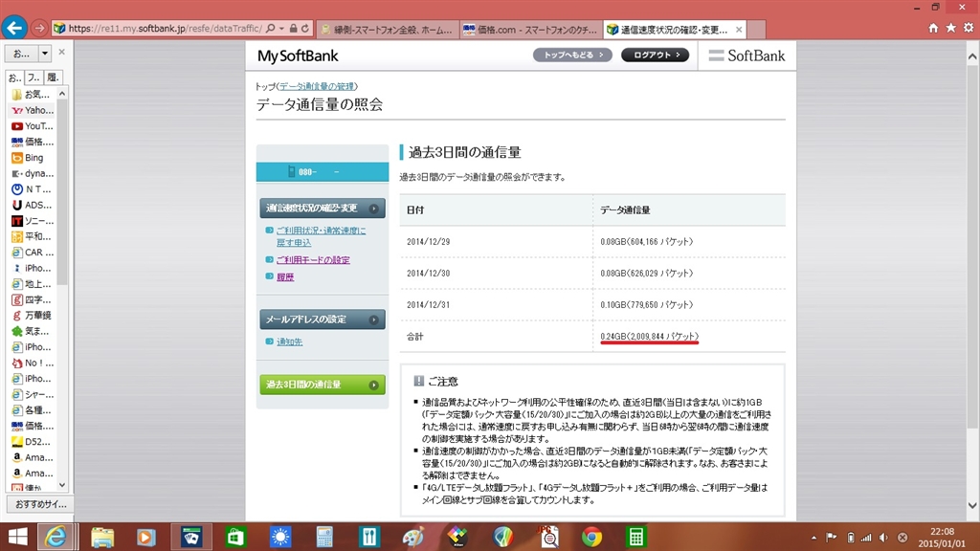This screenshot has width=980, height=551.
Task: Close the favorites side panel
Action: [61, 52]
